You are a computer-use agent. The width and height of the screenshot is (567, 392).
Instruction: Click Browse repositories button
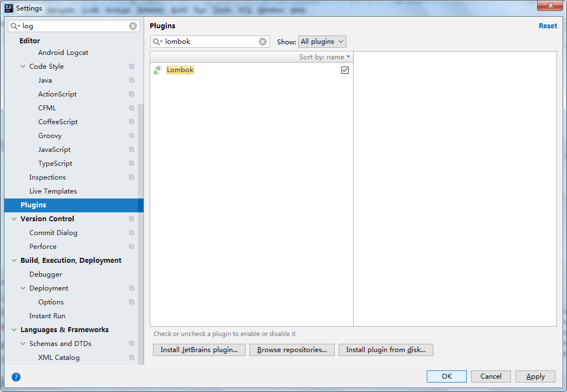(x=292, y=350)
